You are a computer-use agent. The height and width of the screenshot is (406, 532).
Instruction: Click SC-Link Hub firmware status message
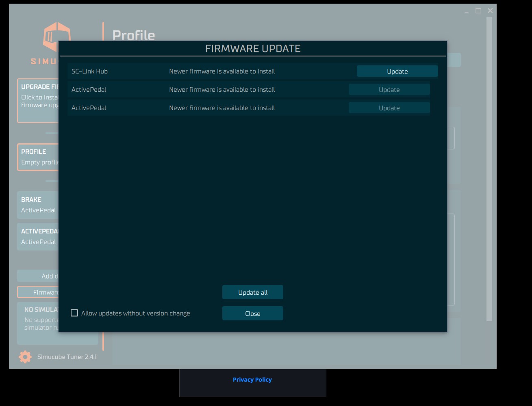pos(222,71)
